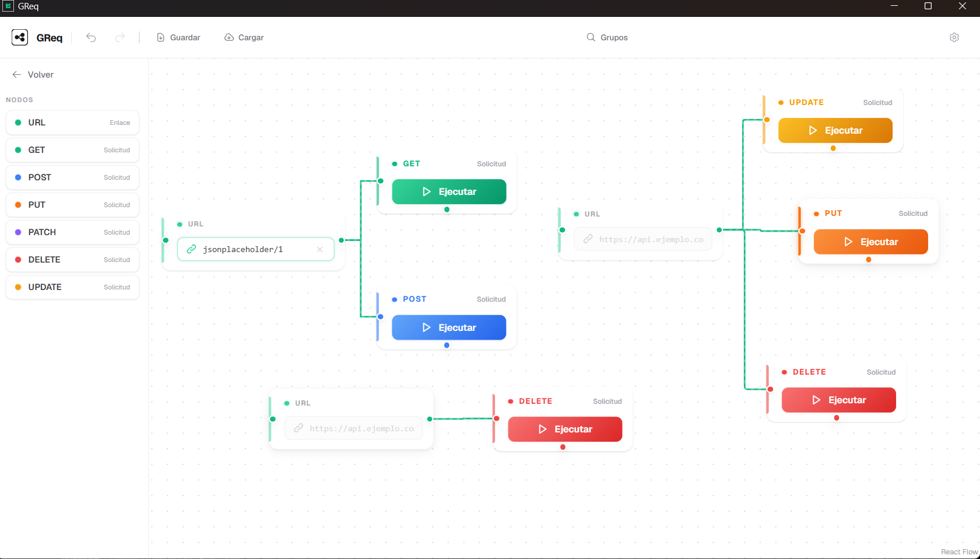
Task: Choose the DELETE node from Nodos list
Action: (x=73, y=260)
